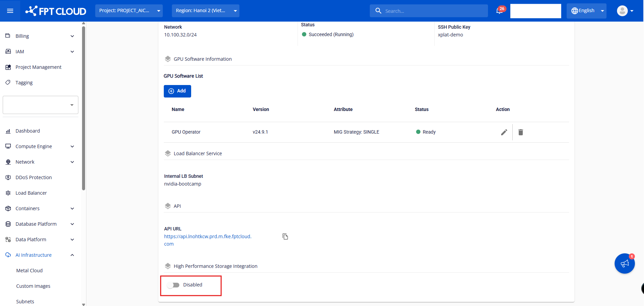Enable High Performance Storage Integration toggle
The image size is (644, 306).
pyautogui.click(x=174, y=285)
